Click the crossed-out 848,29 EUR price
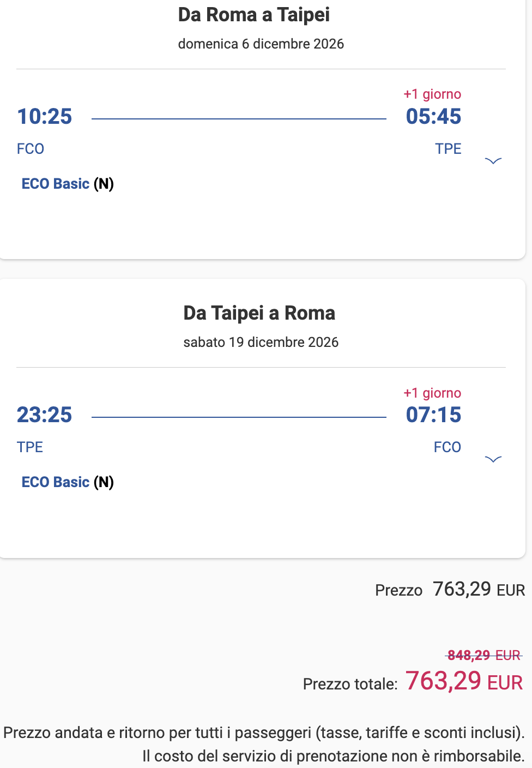The height and width of the screenshot is (768, 532). (x=484, y=655)
